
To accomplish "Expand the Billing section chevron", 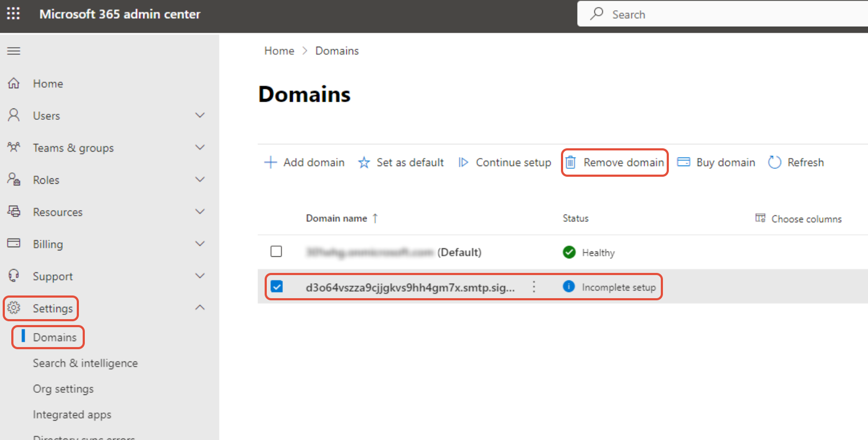I will pos(200,243).
